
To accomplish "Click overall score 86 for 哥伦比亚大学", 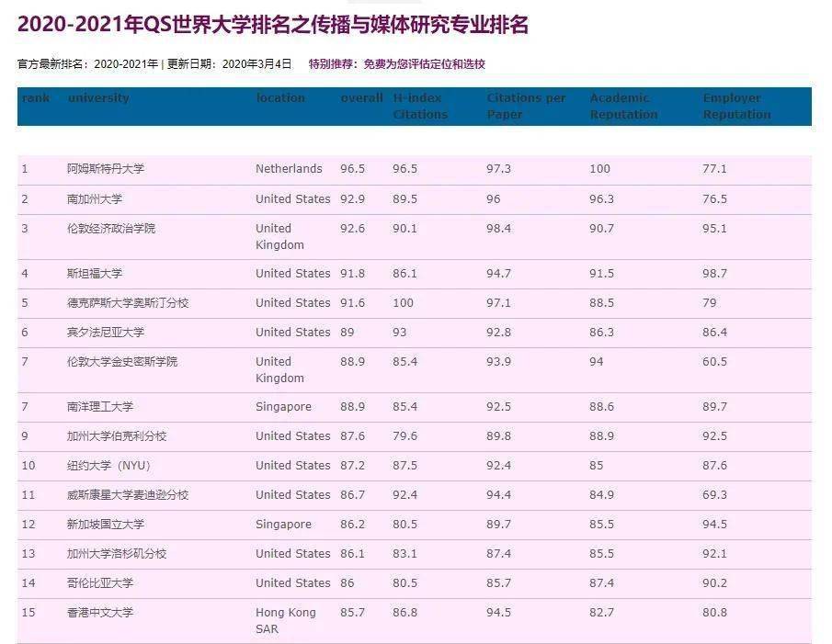I will tap(347, 583).
